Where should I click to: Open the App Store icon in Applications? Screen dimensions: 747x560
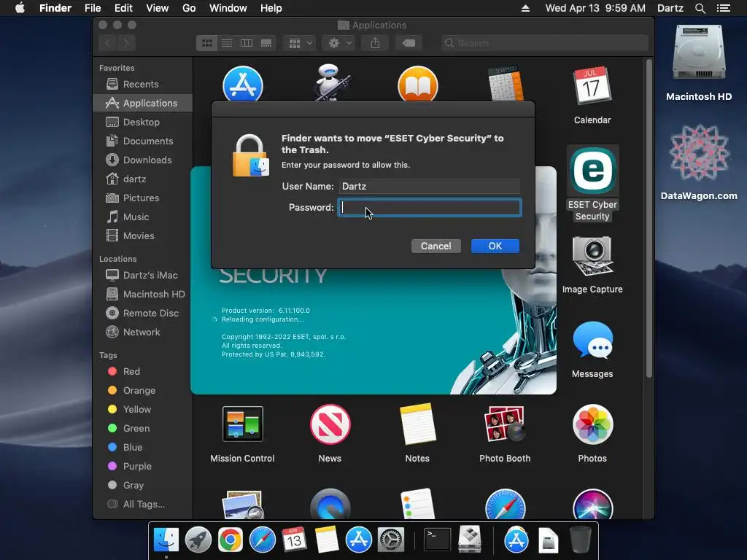click(x=243, y=84)
